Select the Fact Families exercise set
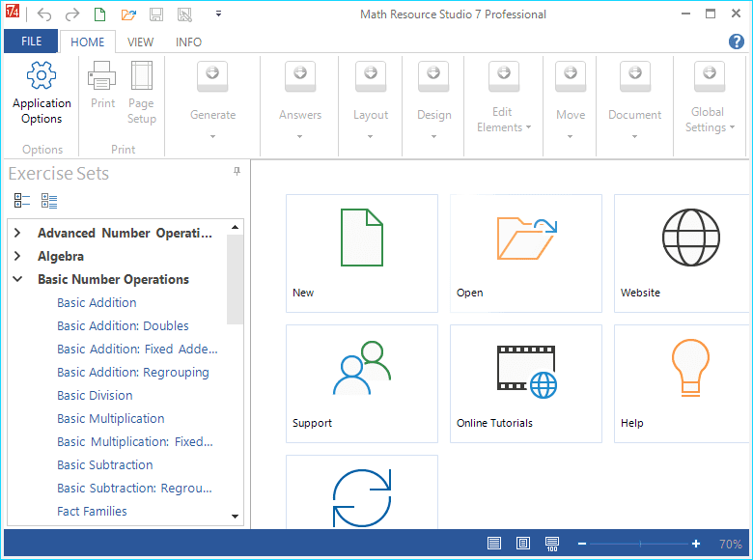The height and width of the screenshot is (560, 753). click(x=92, y=511)
